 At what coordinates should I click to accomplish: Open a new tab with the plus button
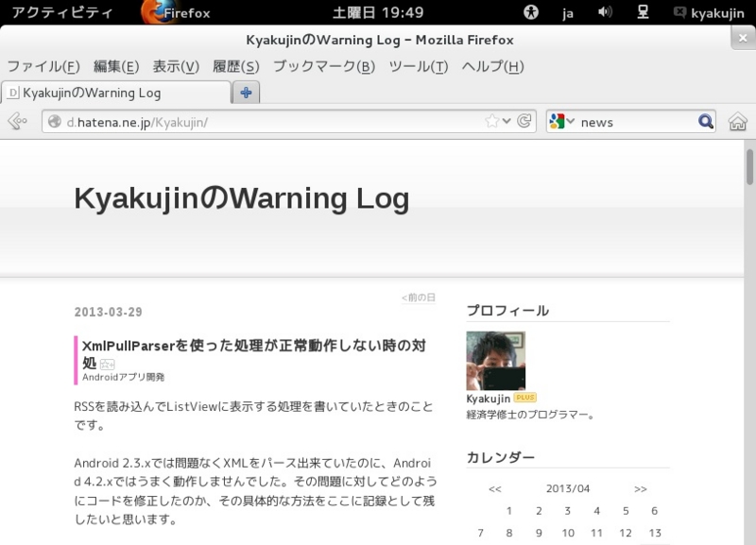(246, 93)
